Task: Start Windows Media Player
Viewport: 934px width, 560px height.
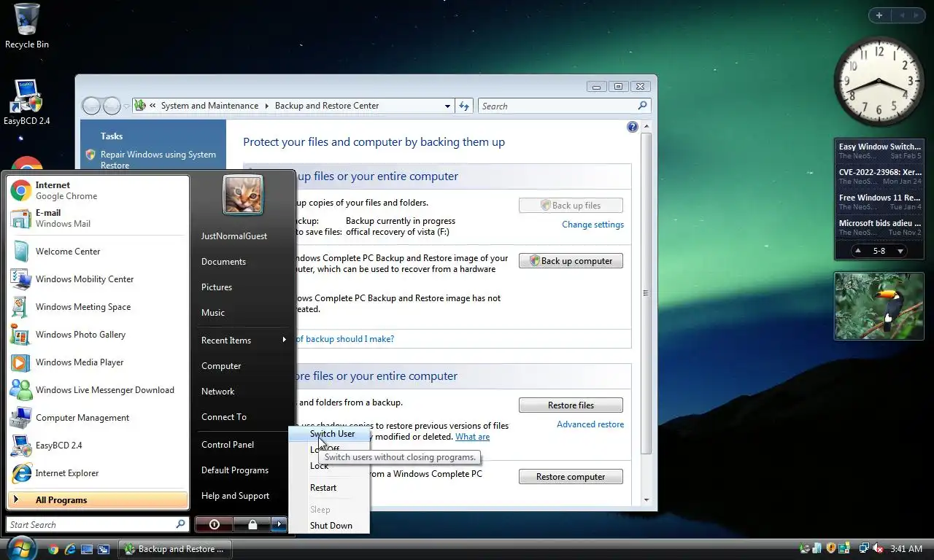Action: pos(98,362)
